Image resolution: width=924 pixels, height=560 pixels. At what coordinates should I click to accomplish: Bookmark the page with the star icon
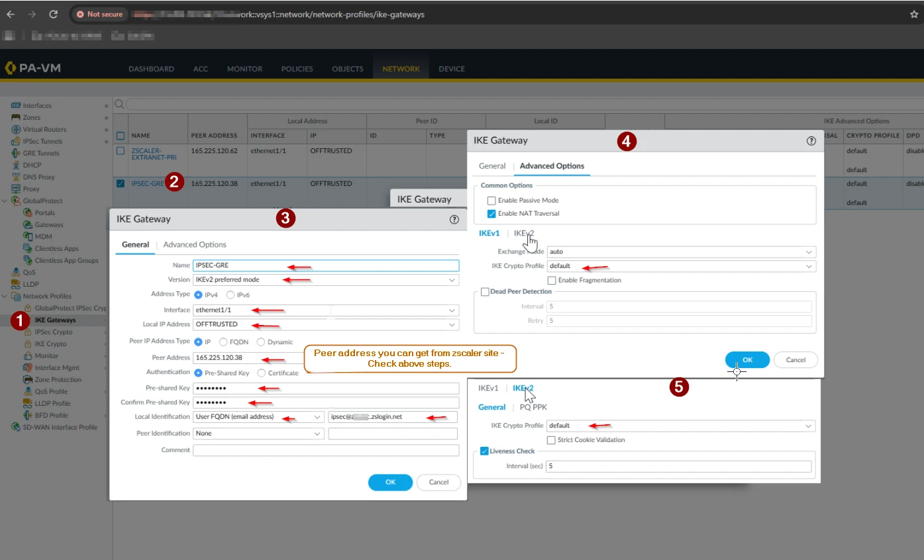point(915,14)
